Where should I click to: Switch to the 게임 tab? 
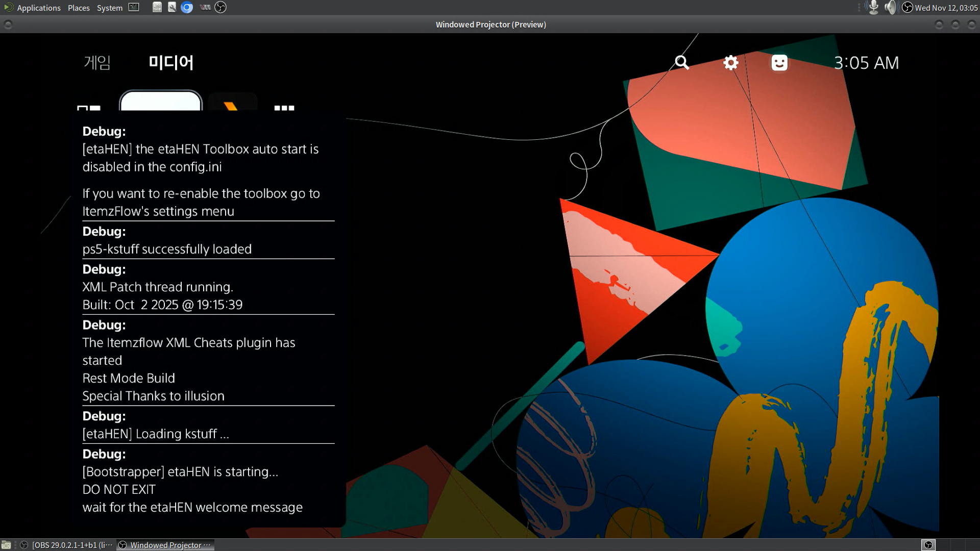[x=97, y=63]
